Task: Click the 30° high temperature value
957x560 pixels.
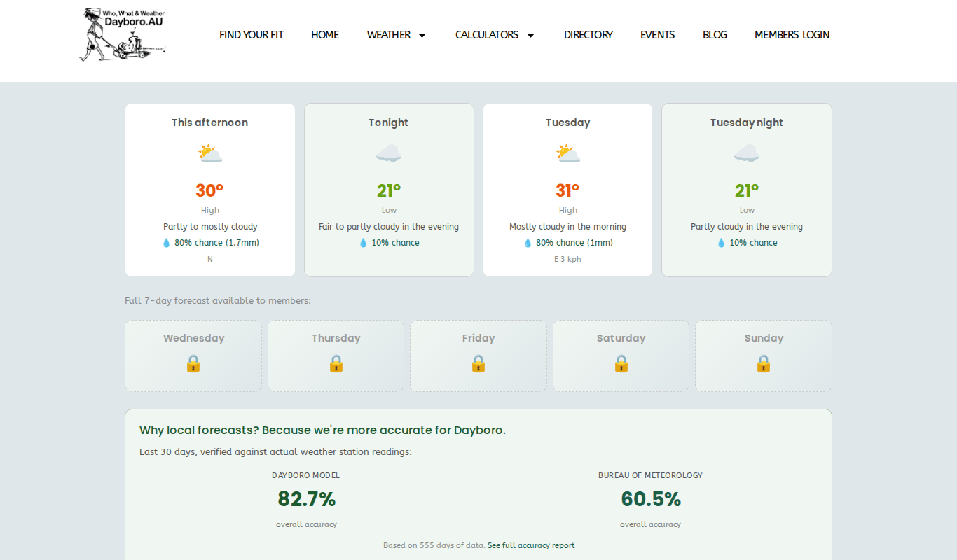Action: (x=209, y=190)
